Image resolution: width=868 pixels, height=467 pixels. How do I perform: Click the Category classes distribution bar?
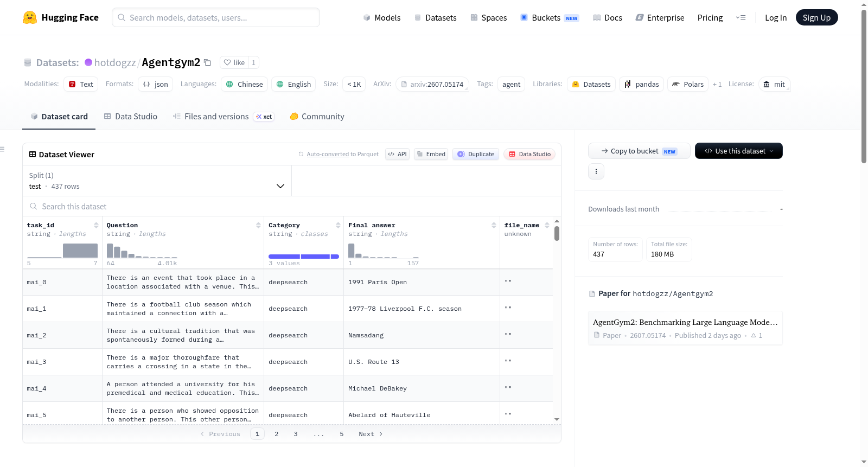tap(304, 257)
